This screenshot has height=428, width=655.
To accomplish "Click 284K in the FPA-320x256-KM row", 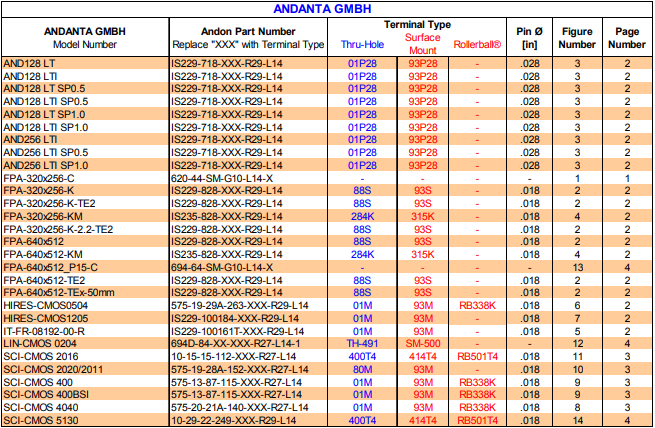I will pyautogui.click(x=361, y=215).
